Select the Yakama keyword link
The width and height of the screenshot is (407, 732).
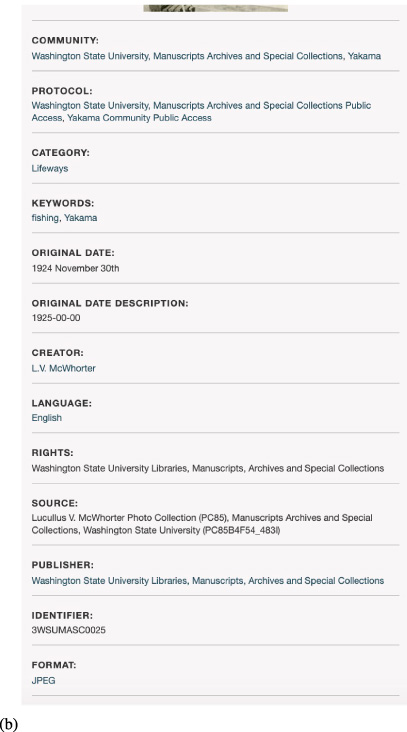coord(81,218)
